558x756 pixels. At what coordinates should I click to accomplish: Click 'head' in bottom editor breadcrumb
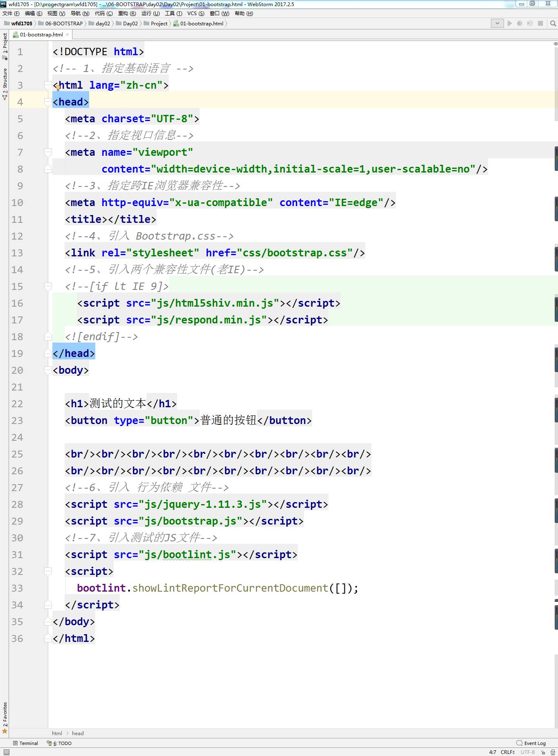78,733
